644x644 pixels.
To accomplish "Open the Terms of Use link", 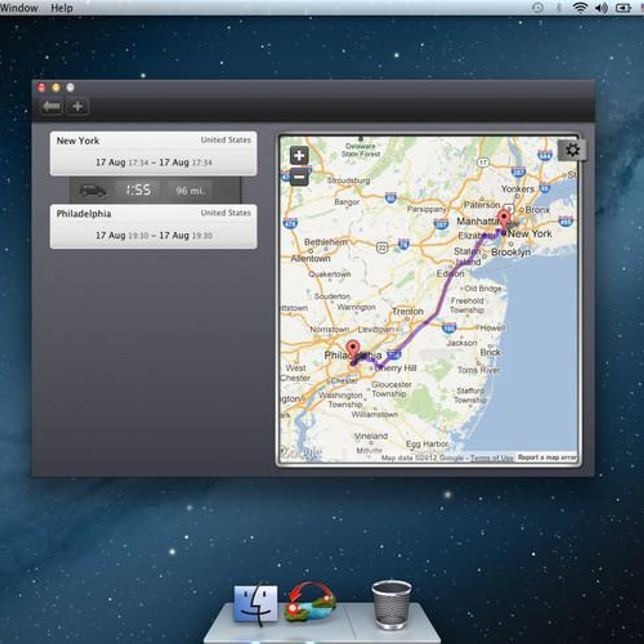I will (x=491, y=458).
